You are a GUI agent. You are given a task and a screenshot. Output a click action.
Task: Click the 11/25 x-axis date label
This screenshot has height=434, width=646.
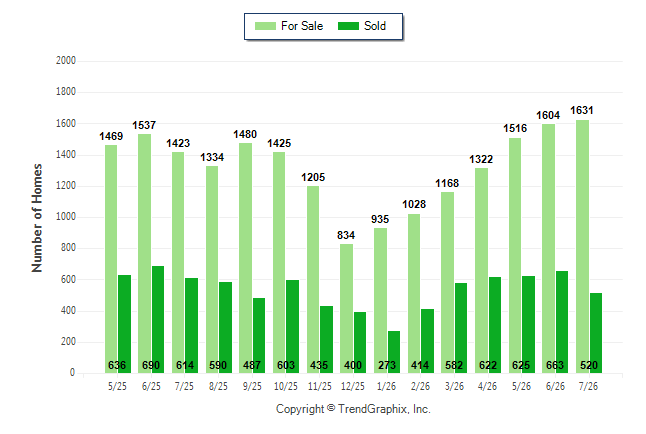click(x=320, y=386)
